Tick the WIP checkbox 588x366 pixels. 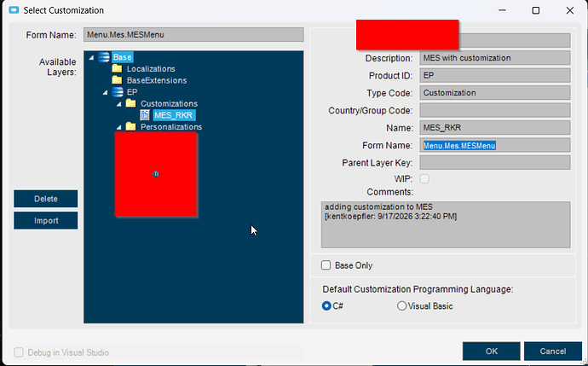tap(424, 178)
